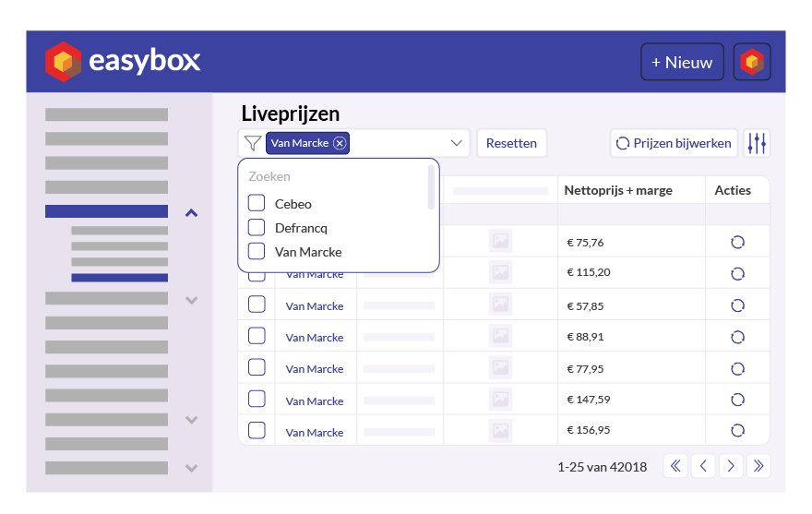Check the Cebeo option in filter list

pos(257,203)
